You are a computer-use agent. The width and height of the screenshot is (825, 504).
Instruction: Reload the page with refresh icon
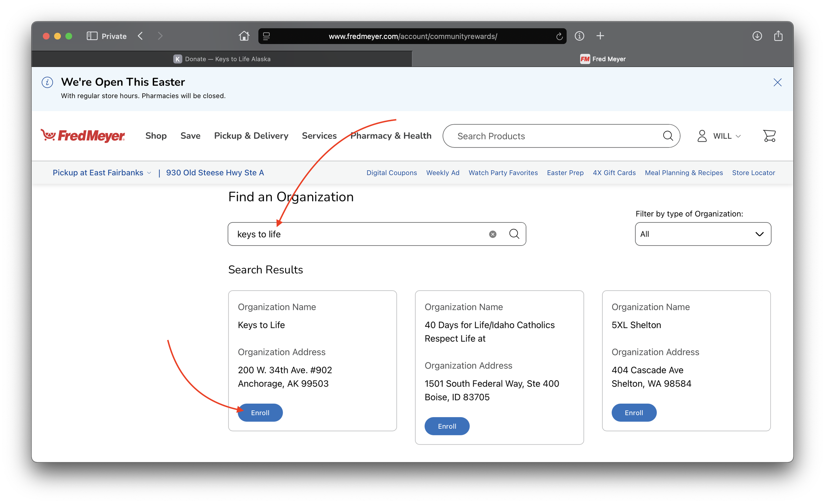pos(559,36)
